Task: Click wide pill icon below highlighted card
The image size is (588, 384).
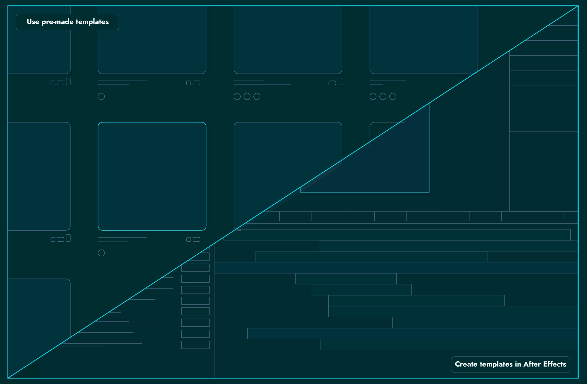Action: [196, 239]
